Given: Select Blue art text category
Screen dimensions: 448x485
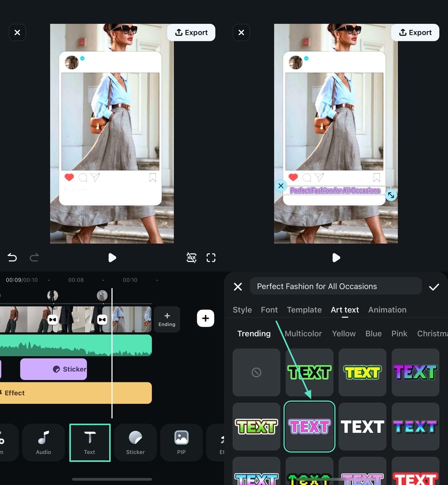Looking at the screenshot, I should [373, 334].
